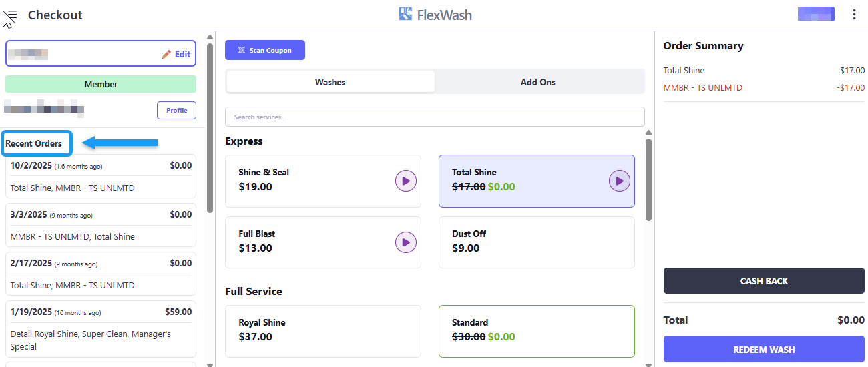Play the Total Shine wash video

619,180
